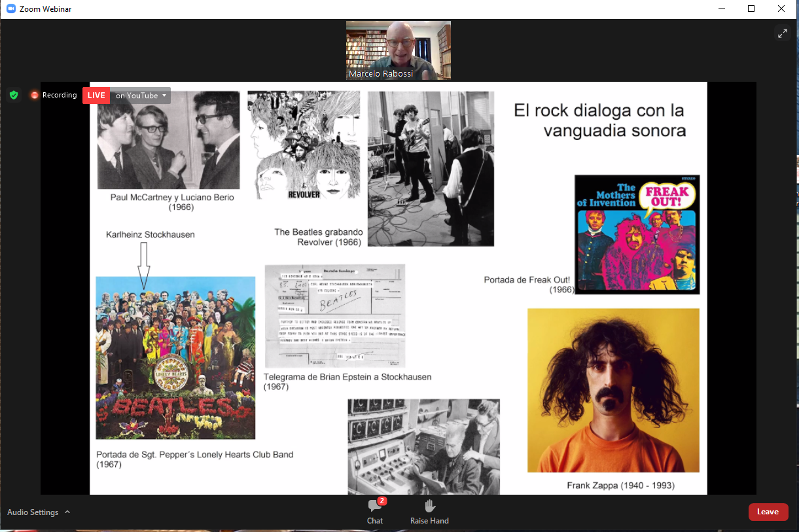Click the Brian Epstein telegram image

point(335,315)
